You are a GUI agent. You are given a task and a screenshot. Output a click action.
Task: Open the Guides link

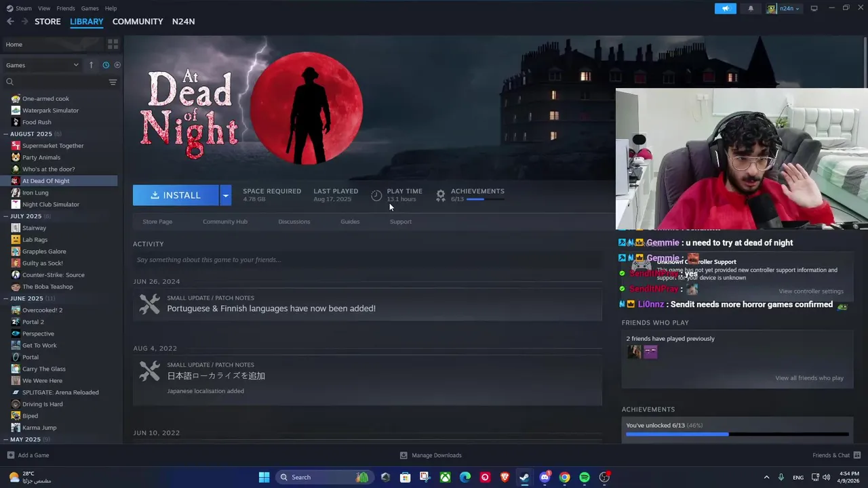click(x=350, y=222)
